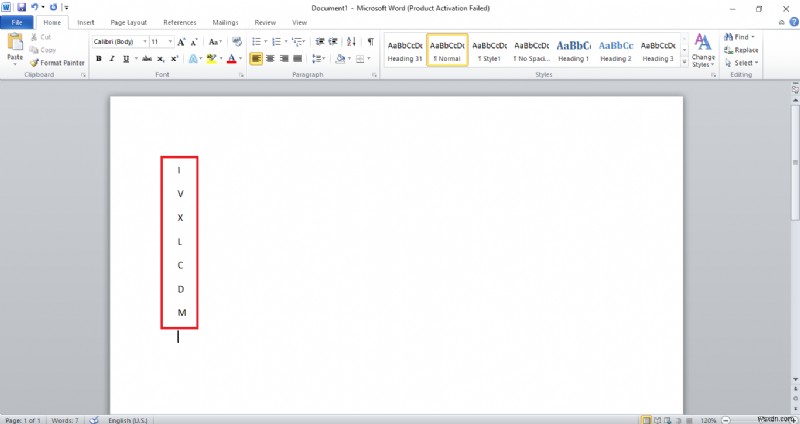
Task: Cut the selection with Cut
Action: click(x=41, y=37)
